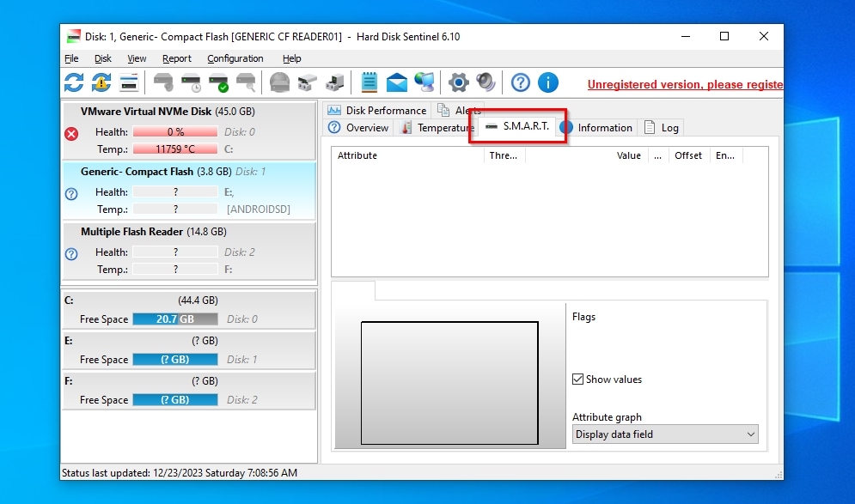The height and width of the screenshot is (504, 855).
Task: Select the Generic- Compact Flash disk entry
Action: tap(189, 191)
